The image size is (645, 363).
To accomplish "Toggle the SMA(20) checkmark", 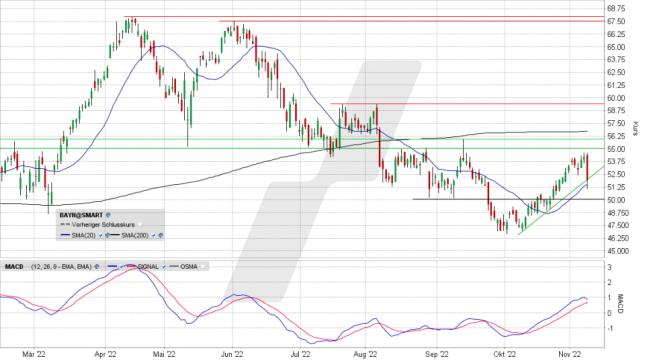I will [x=101, y=235].
